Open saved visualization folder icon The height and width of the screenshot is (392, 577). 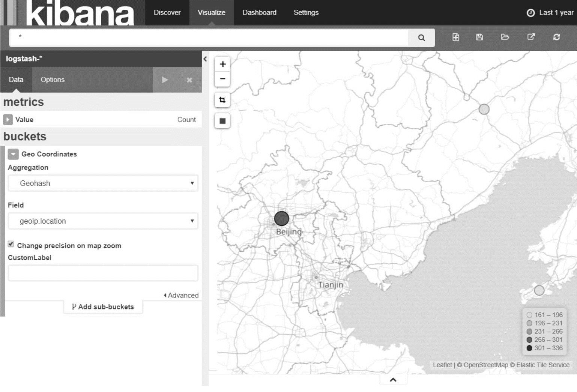[x=505, y=37]
